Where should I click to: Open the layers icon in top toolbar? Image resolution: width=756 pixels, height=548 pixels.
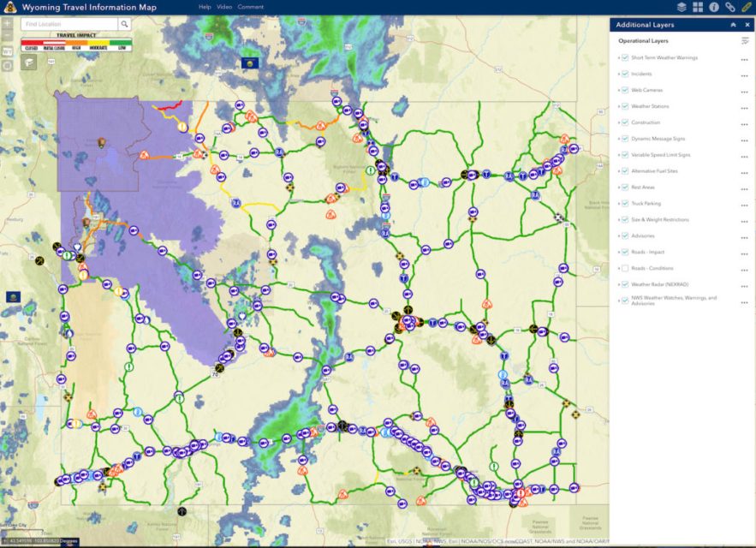(x=683, y=6)
